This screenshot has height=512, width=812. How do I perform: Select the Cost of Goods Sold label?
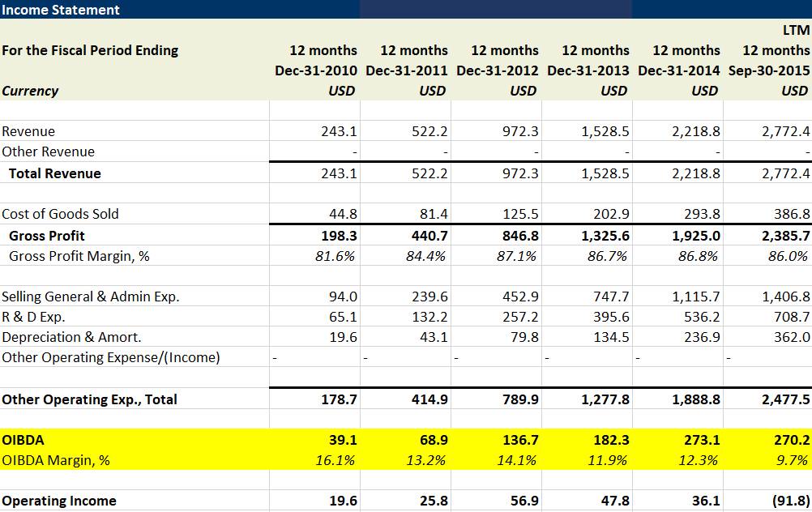tap(61, 214)
